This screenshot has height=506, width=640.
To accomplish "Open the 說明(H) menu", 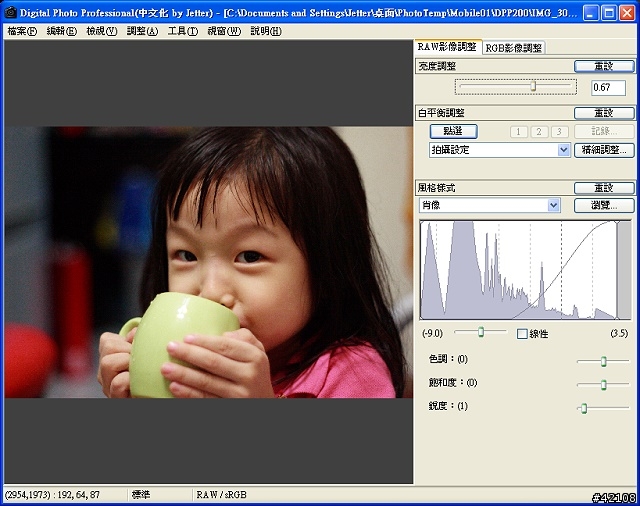I will pyautogui.click(x=266, y=31).
